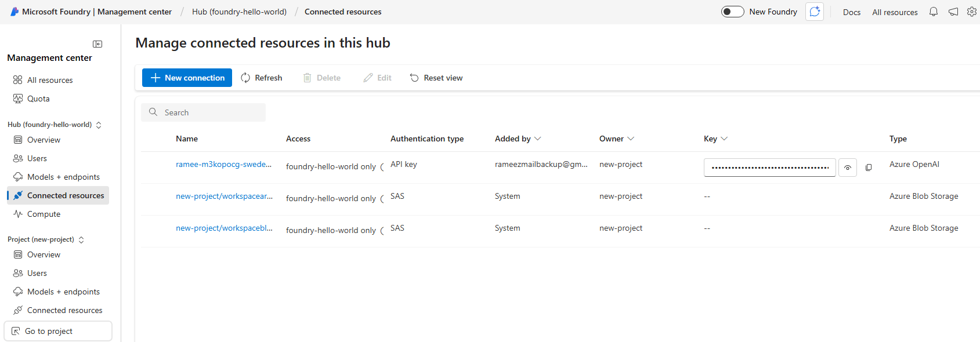This screenshot has width=980, height=342.
Task: Click the masked API key field
Action: click(770, 168)
